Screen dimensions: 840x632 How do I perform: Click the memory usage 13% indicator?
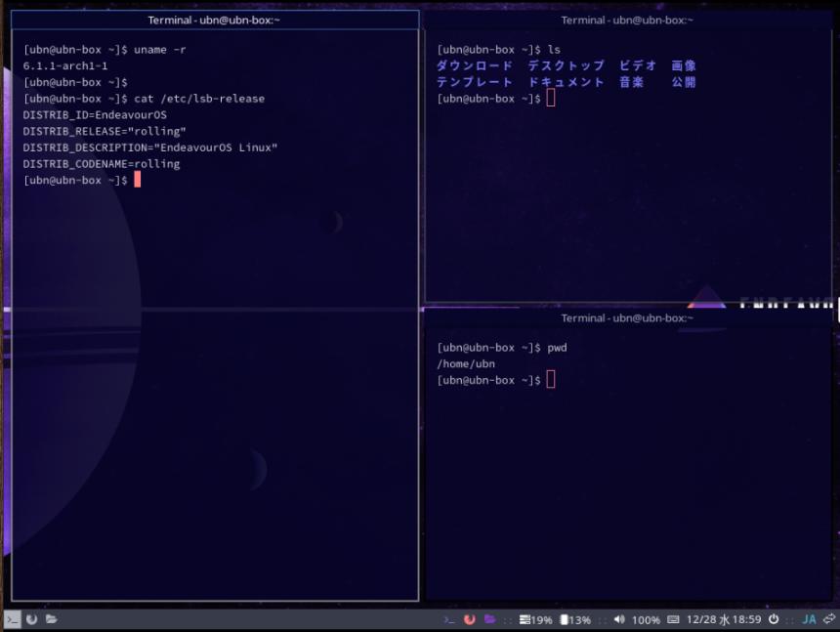(x=575, y=619)
